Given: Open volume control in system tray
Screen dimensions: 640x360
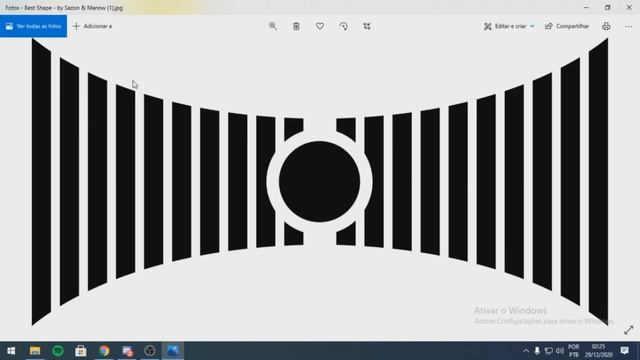Looking at the screenshot, I should click(x=560, y=351).
